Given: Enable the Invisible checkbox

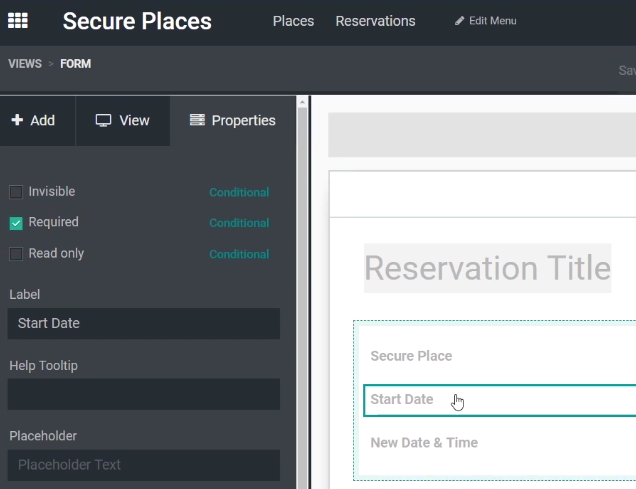Looking at the screenshot, I should (x=16, y=192).
